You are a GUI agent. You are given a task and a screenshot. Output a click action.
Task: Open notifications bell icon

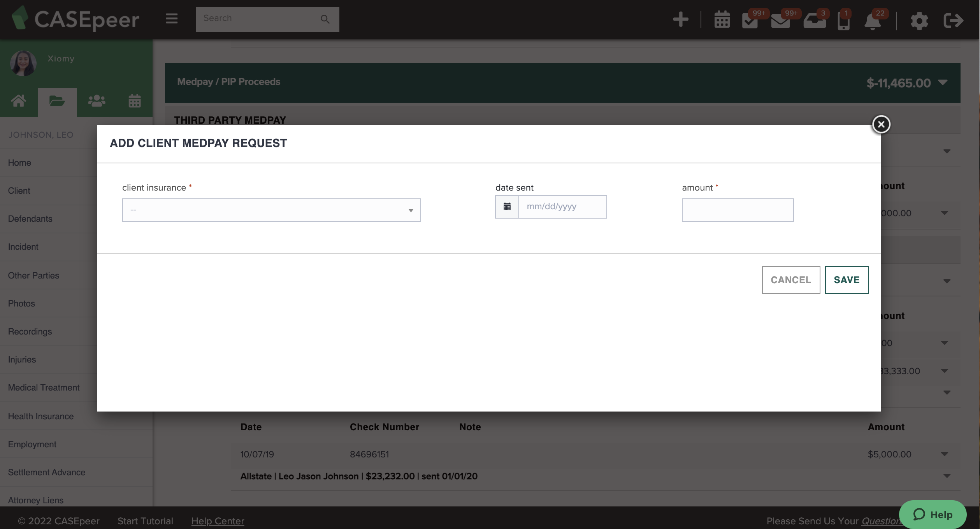pyautogui.click(x=873, y=21)
